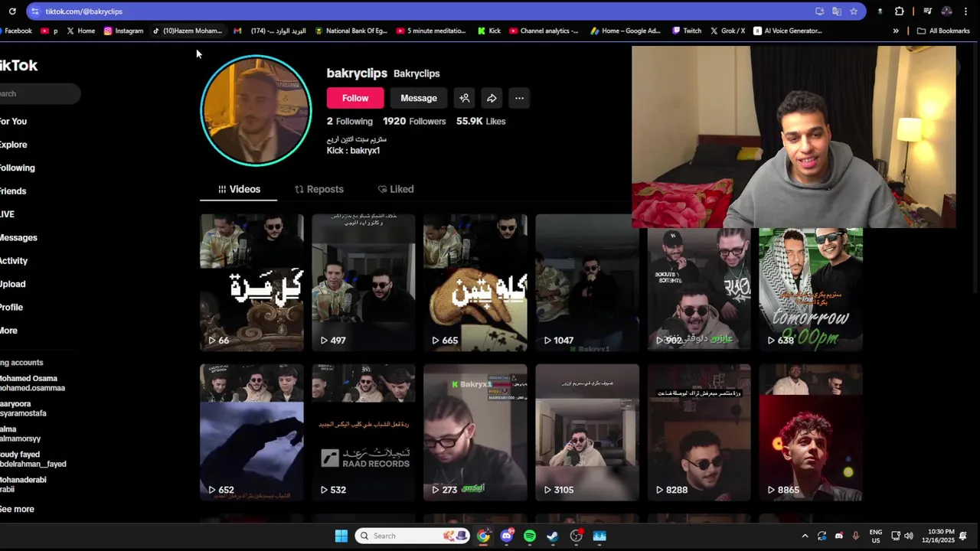Go to the For You feed
The width and height of the screenshot is (980, 551).
[14, 121]
